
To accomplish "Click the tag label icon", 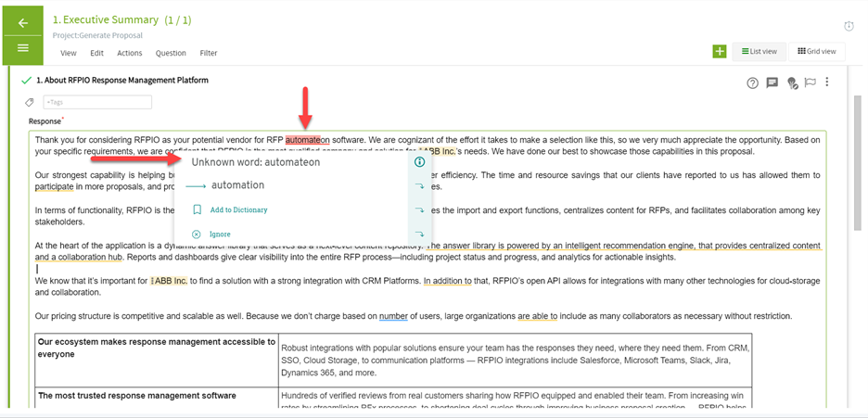I will (30, 102).
